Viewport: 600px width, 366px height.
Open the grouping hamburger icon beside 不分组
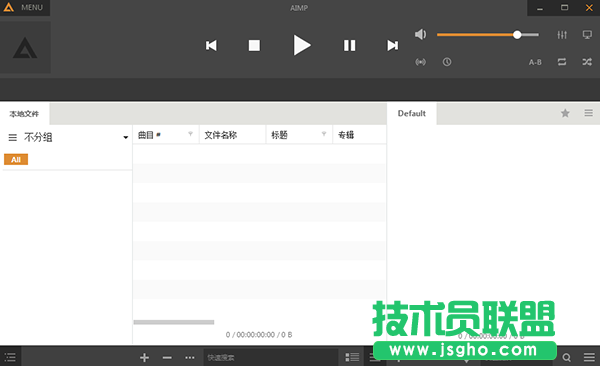pyautogui.click(x=13, y=137)
